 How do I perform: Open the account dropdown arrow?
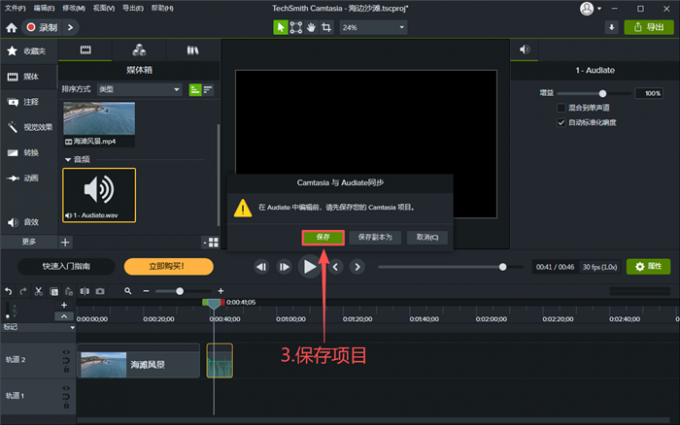click(x=599, y=9)
